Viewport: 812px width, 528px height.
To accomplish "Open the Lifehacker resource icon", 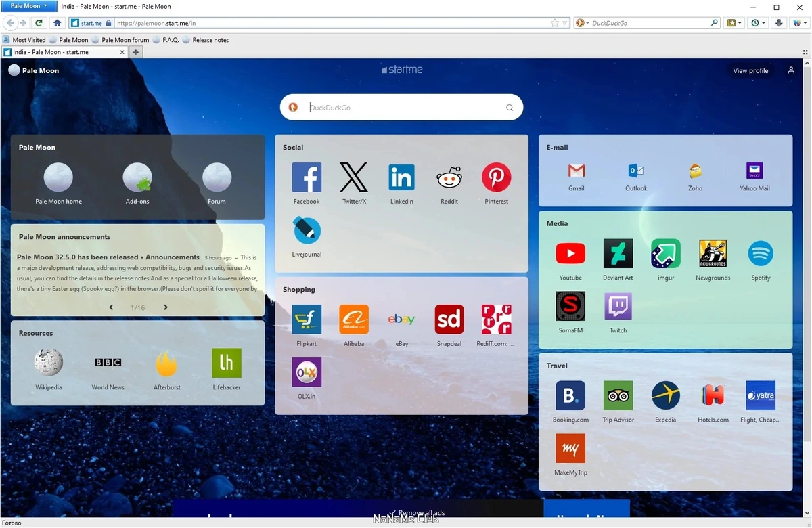I will (x=227, y=363).
